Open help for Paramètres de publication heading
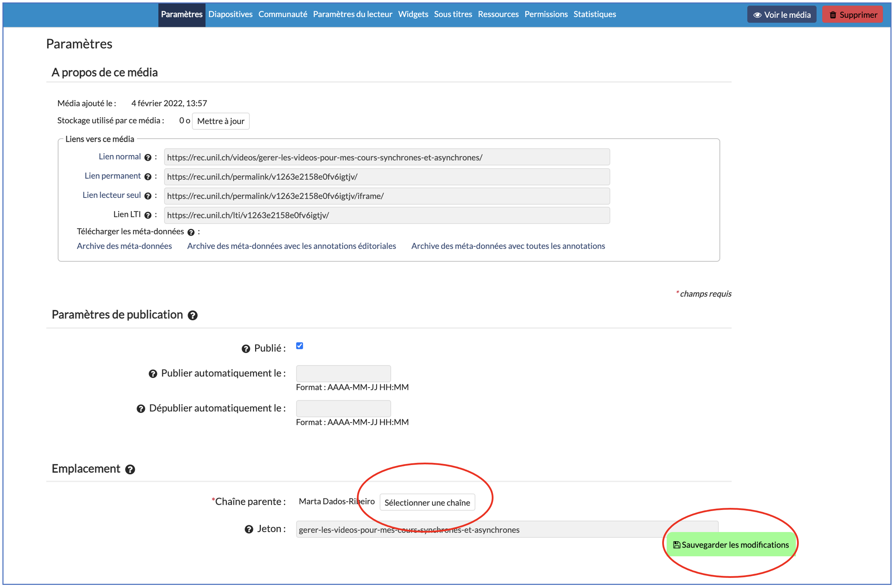The image size is (895, 588). 192,316
